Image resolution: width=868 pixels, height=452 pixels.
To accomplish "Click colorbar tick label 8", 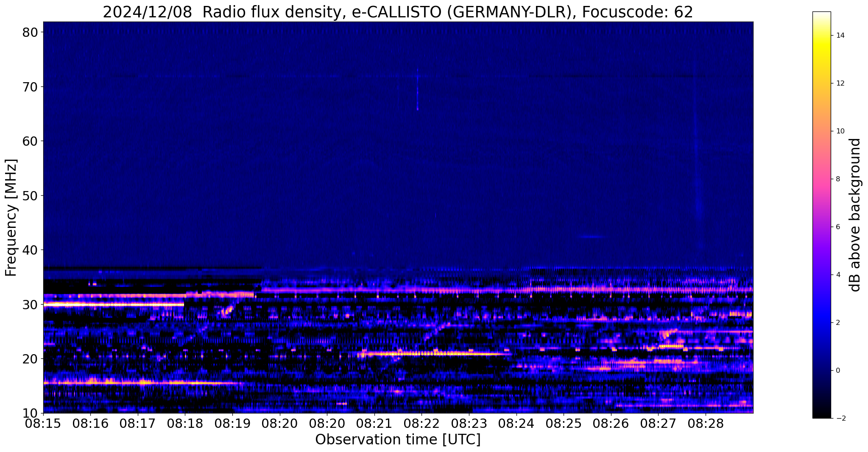I will pyautogui.click(x=837, y=179).
